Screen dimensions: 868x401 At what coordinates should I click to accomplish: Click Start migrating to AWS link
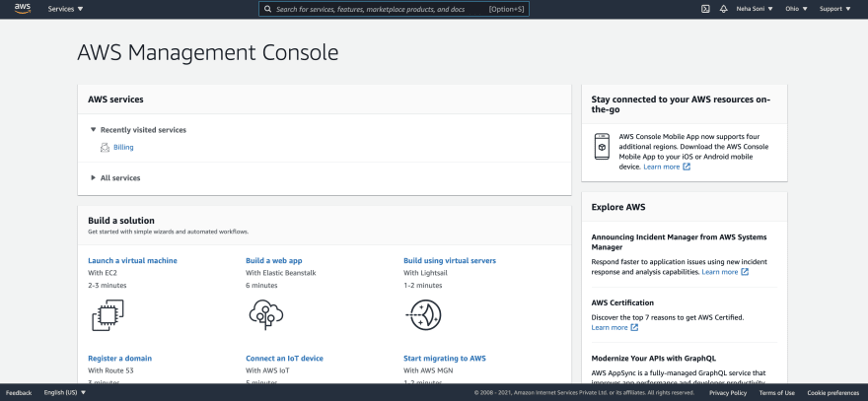click(x=445, y=359)
